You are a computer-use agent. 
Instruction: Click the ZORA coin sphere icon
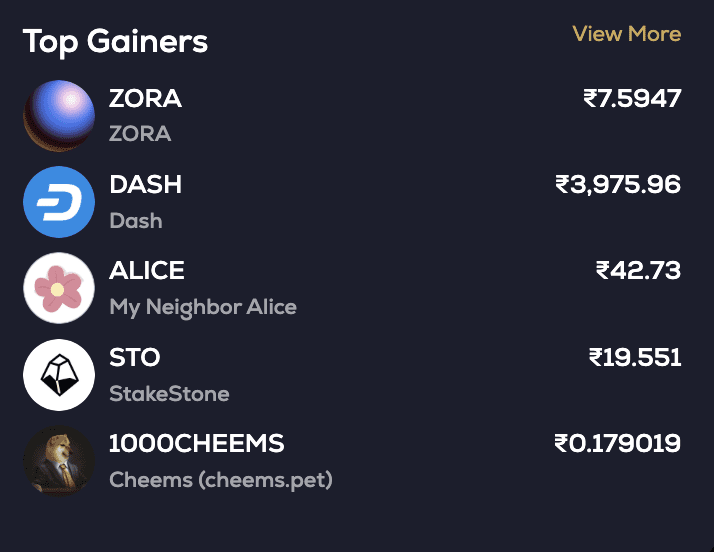(58, 115)
